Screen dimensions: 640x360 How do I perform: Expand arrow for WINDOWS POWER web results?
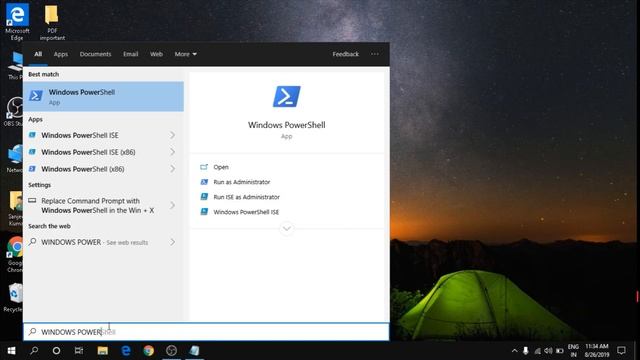tap(173, 242)
